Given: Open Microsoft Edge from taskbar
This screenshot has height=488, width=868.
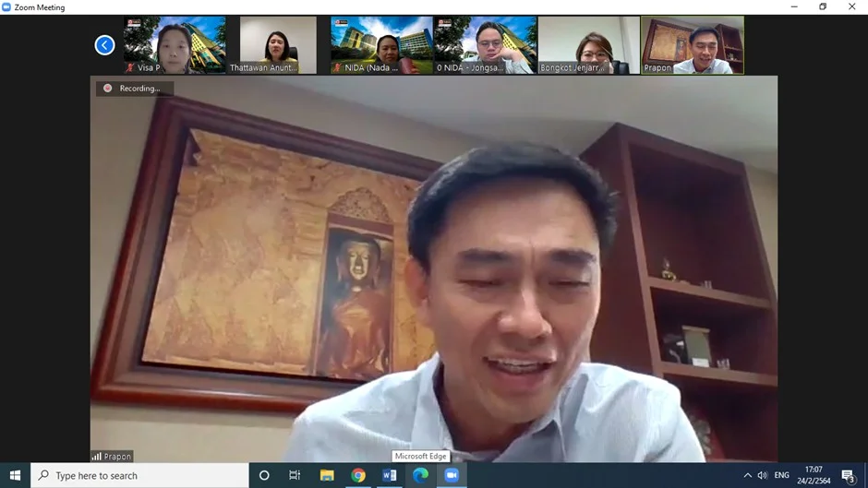Looking at the screenshot, I should tap(420, 475).
